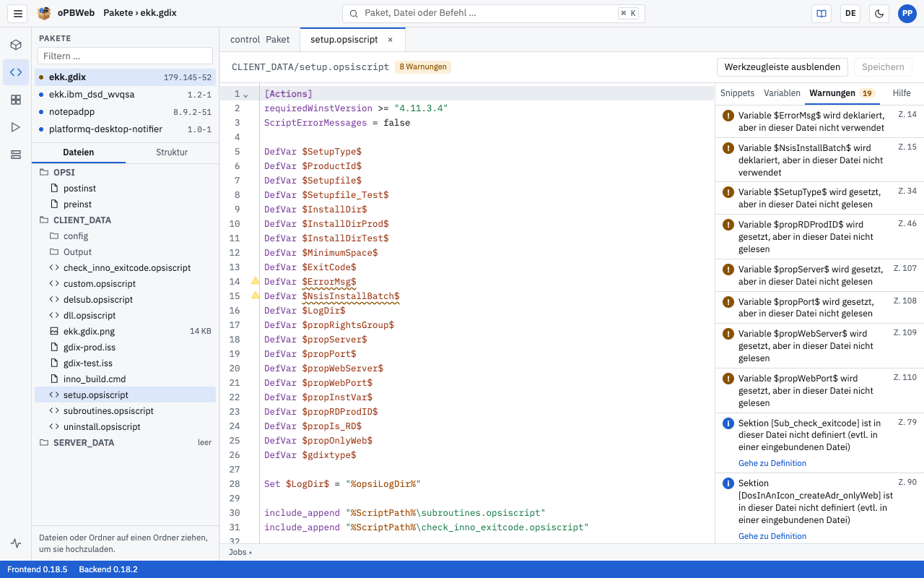924x578 pixels.
Task: Open the PP user avatar menu
Action: (907, 13)
